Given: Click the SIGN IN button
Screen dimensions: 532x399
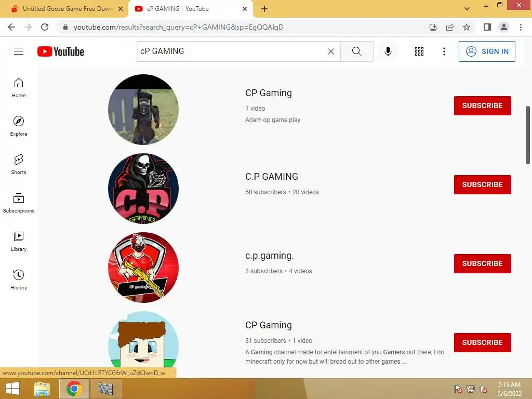Looking at the screenshot, I should point(487,51).
